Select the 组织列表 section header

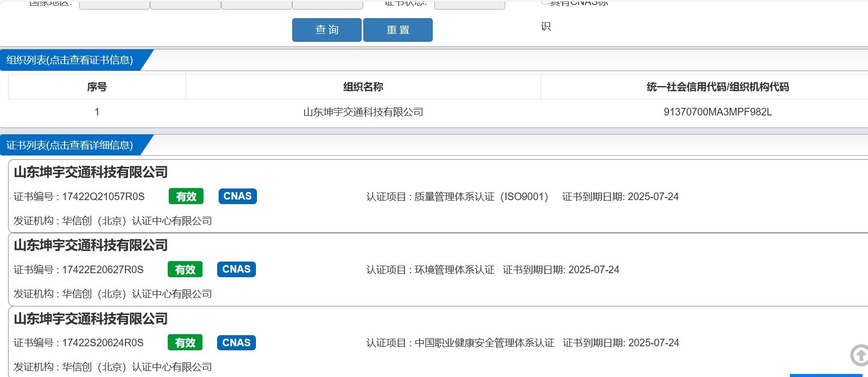coord(70,60)
